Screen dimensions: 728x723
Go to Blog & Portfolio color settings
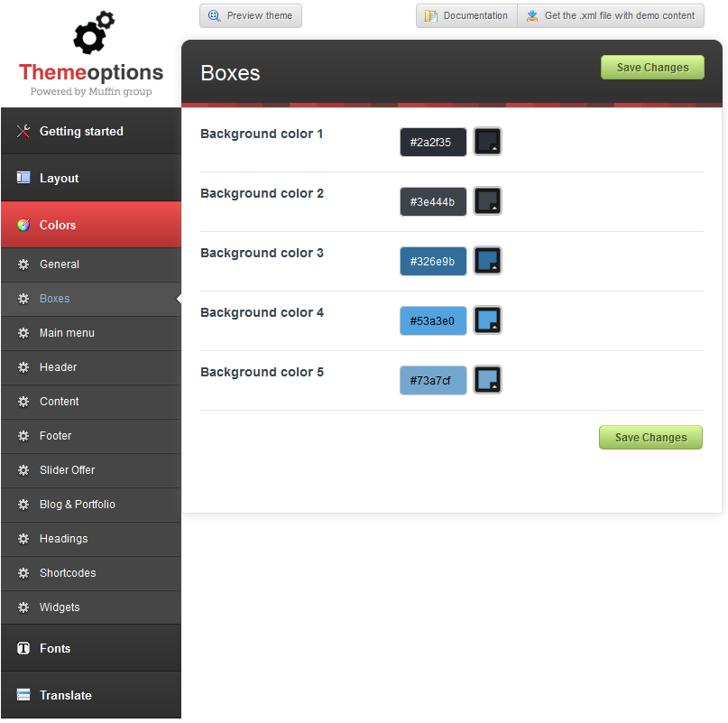(x=78, y=505)
